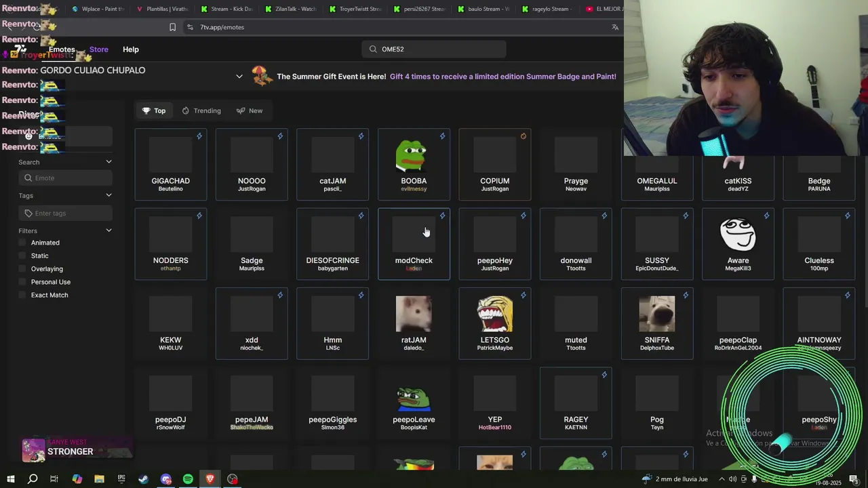Screen dimensions: 868x488
Task: Enable the Animated filter checkbox
Action: (x=22, y=243)
